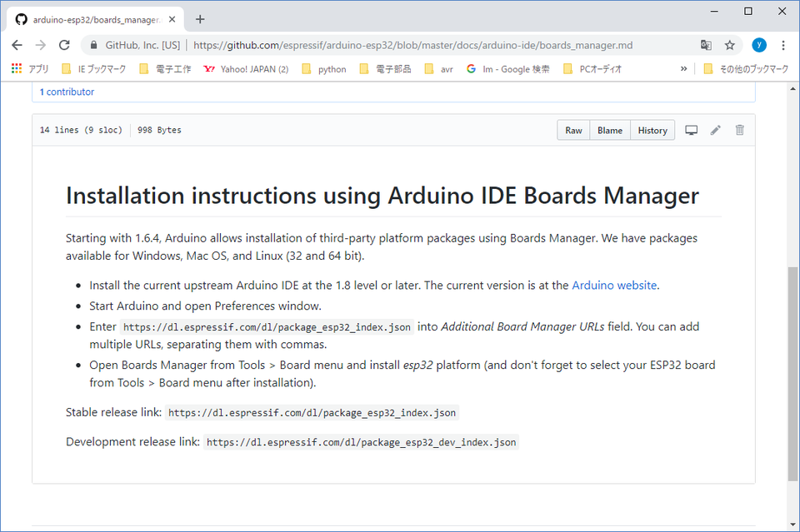Follow the Arduino website link
The height and width of the screenshot is (532, 800).
tap(614, 285)
